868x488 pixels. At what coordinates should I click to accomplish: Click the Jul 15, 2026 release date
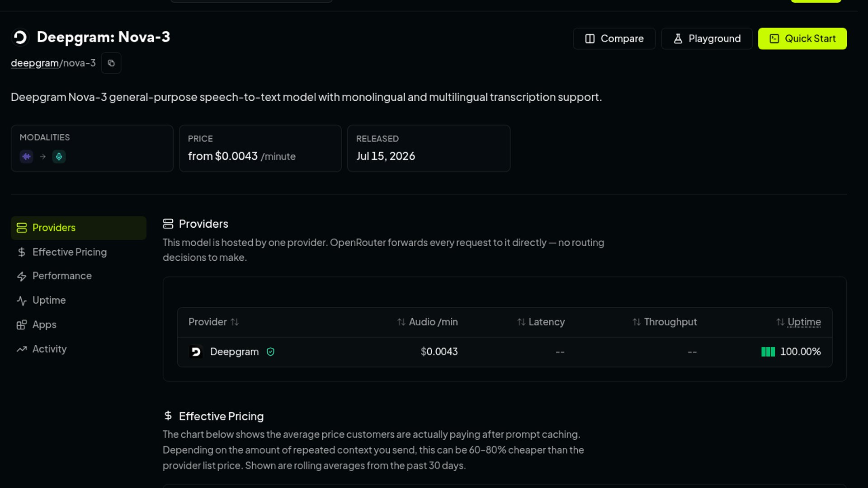pyautogui.click(x=386, y=156)
